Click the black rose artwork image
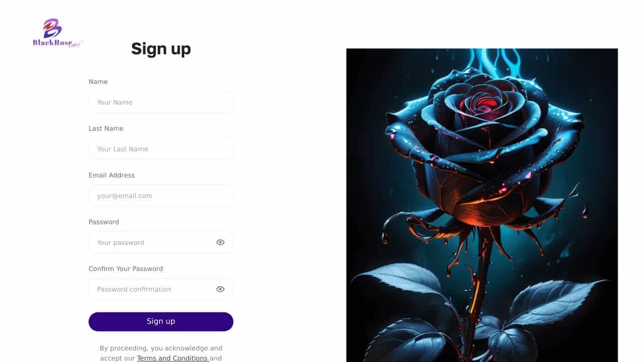The width and height of the screenshot is (644, 362). pyautogui.click(x=482, y=205)
